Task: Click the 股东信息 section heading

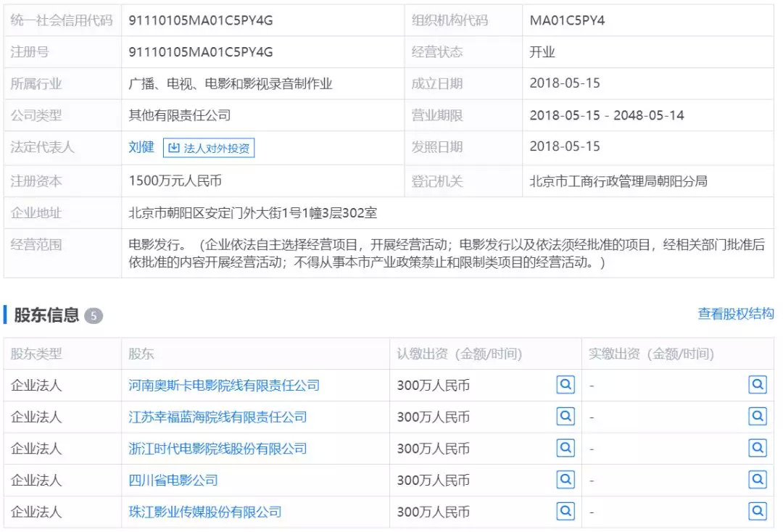Action: coord(46,315)
